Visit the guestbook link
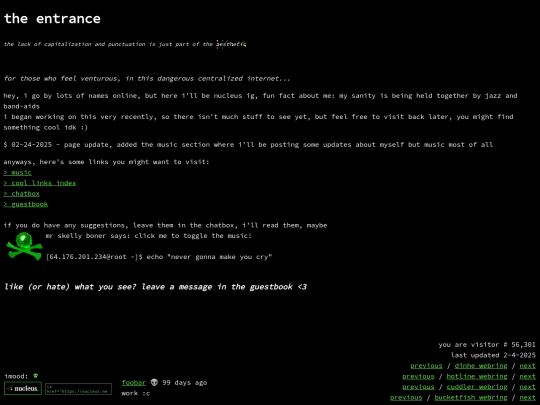This screenshot has height=405, width=540. pyautogui.click(x=25, y=204)
